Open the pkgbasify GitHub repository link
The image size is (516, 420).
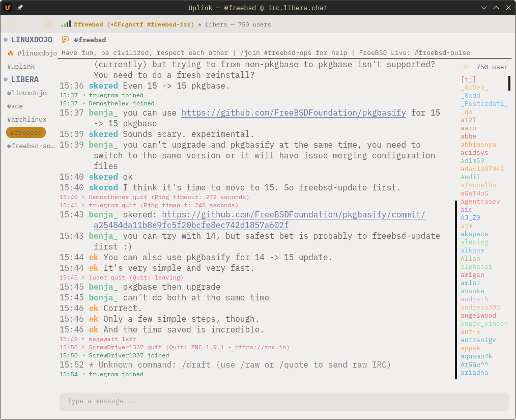coord(294,113)
